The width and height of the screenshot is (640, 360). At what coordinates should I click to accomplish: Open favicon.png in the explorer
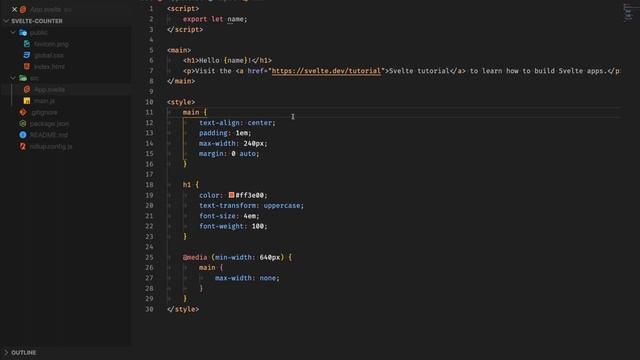(x=51, y=44)
